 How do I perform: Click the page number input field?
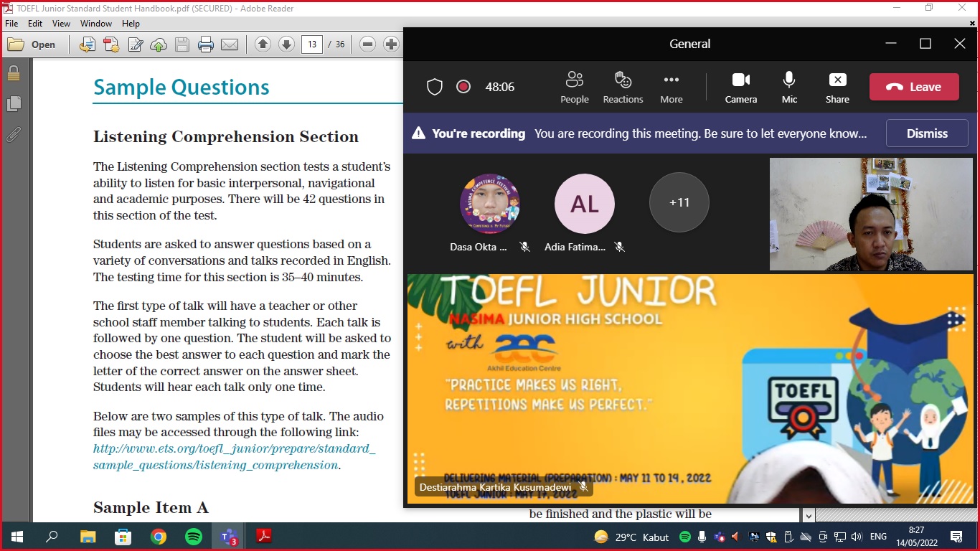[311, 44]
